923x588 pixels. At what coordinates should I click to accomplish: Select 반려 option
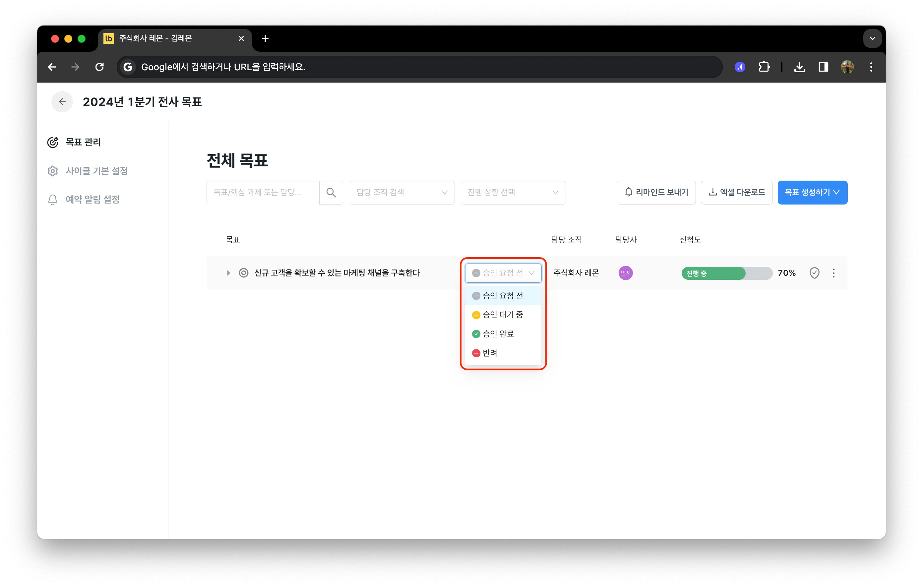pos(503,353)
